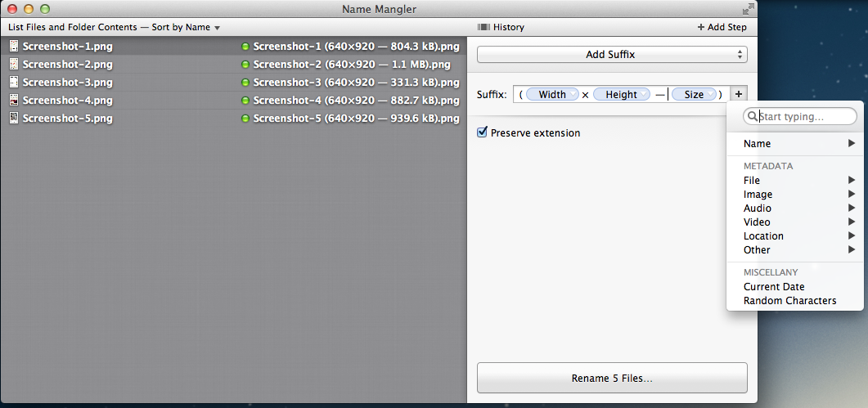Click the Screenshot-2.png file thumbnail icon
868x408 pixels.
click(x=14, y=65)
